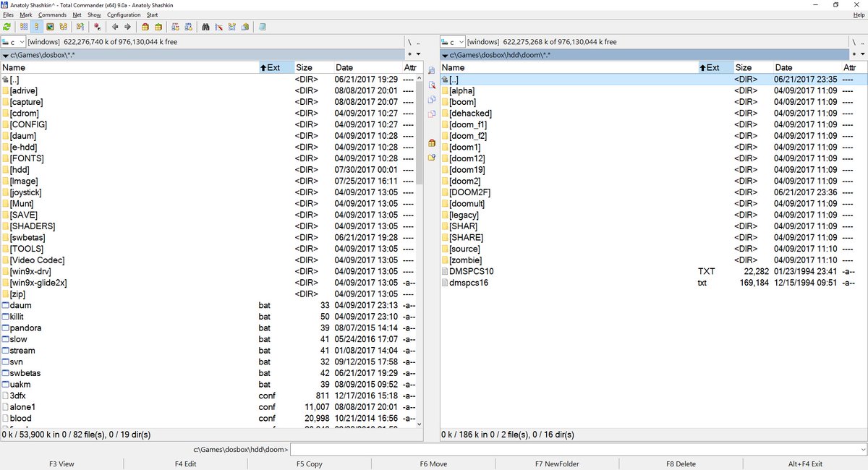Viewport: 868px width, 470px height.
Task: Open the Show menu
Action: point(94,14)
